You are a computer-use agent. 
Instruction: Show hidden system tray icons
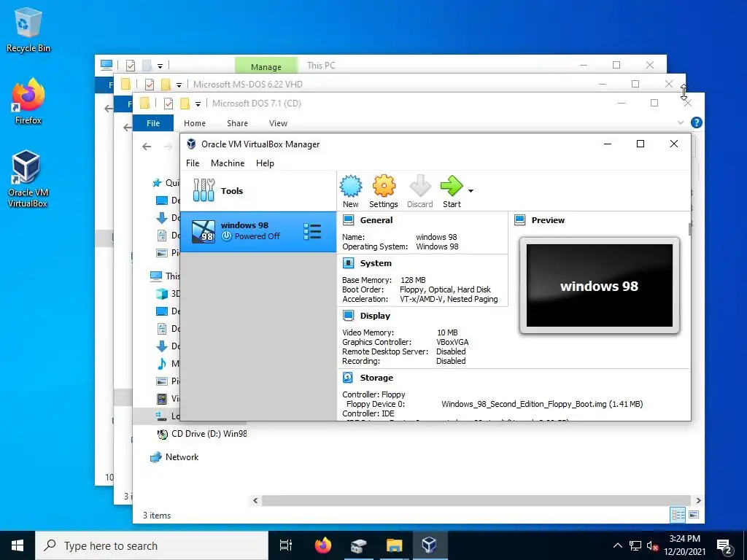point(617,545)
